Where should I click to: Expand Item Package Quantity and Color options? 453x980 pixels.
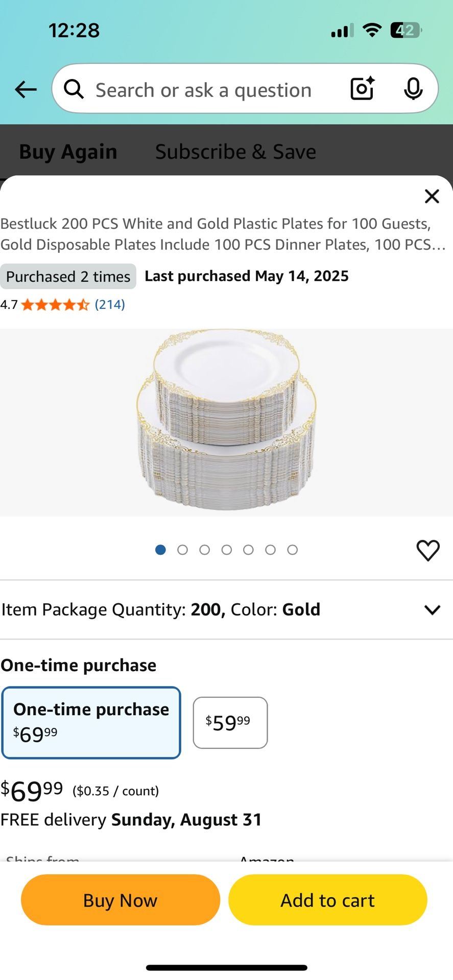[x=432, y=609]
